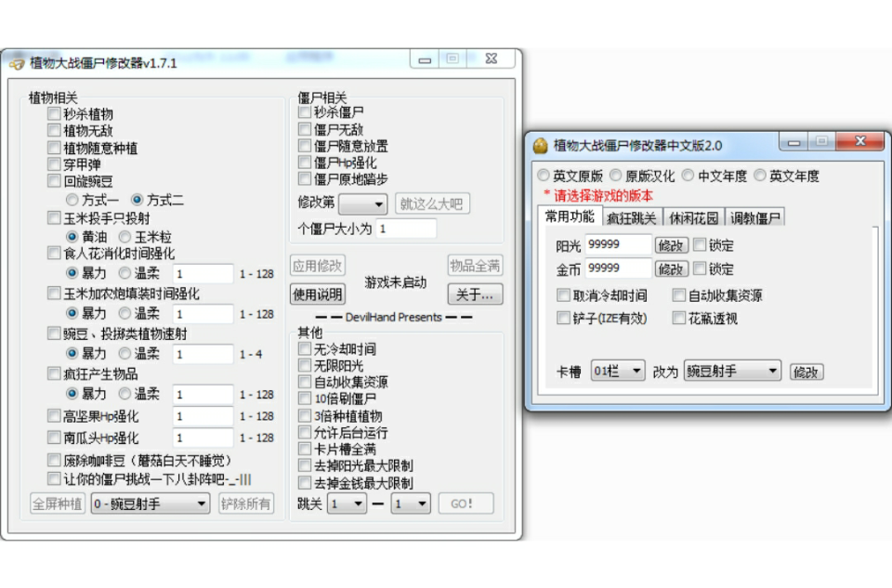The width and height of the screenshot is (892, 588).
Task: Click the 金币 value field 99999
Action: point(618,268)
